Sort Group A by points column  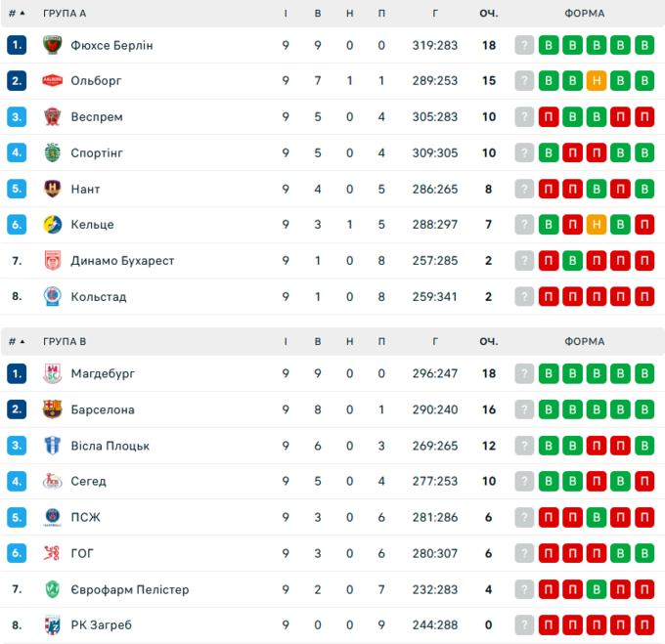(x=489, y=14)
